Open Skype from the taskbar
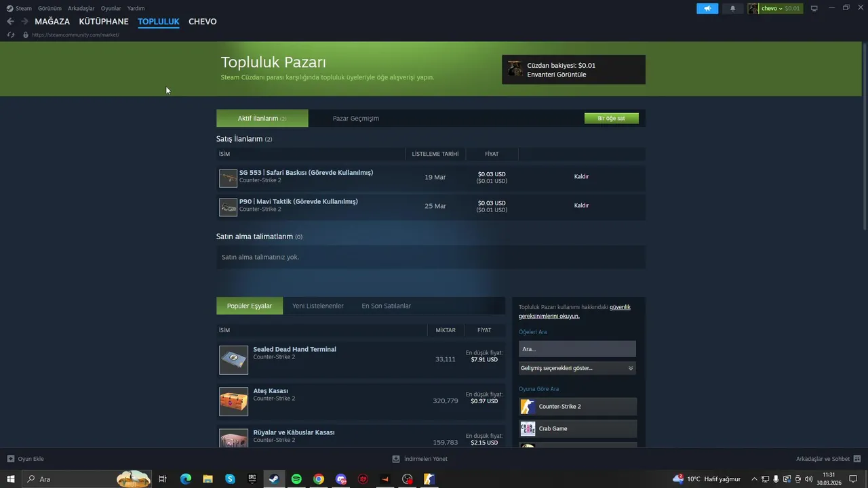This screenshot has width=868, height=488. click(230, 479)
